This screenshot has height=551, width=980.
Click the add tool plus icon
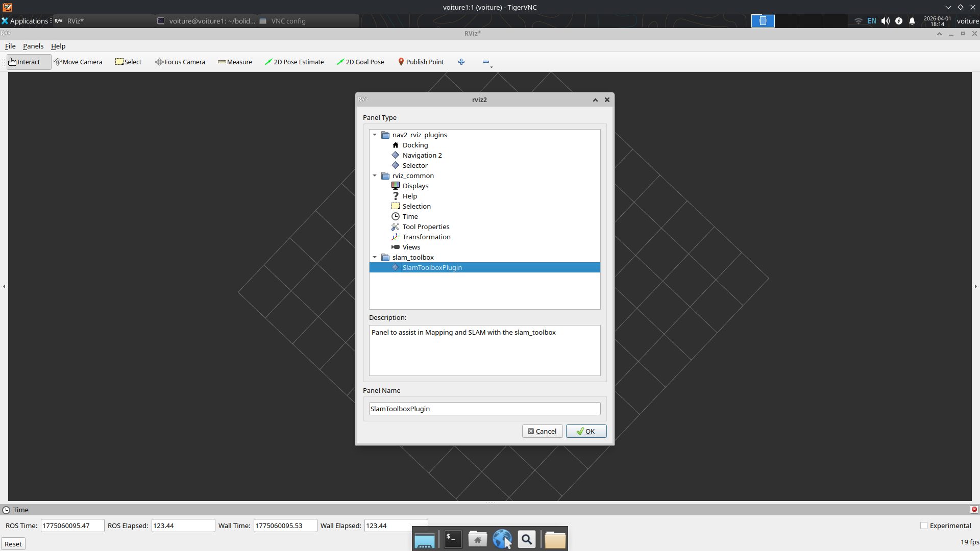tap(461, 62)
